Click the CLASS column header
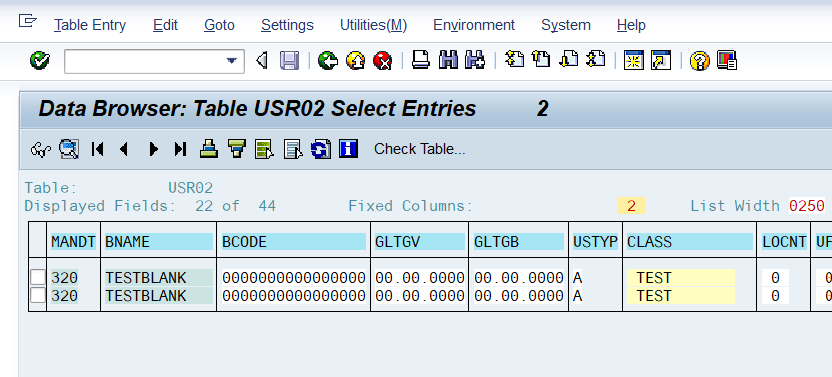Viewport: 832px width, 377px height. pos(689,242)
